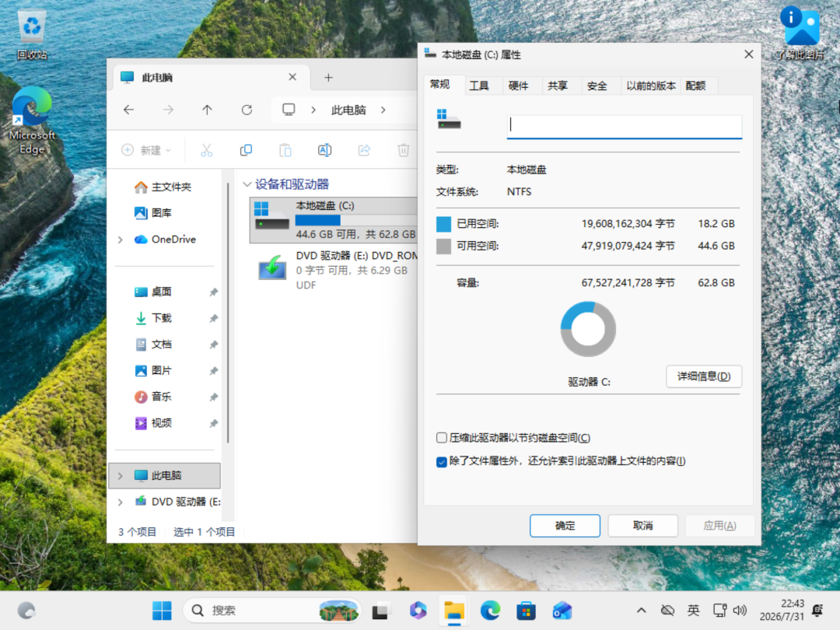Screen dimensions: 840x630
Task: Expand OneDrive in navigation pane
Action: [121, 240]
